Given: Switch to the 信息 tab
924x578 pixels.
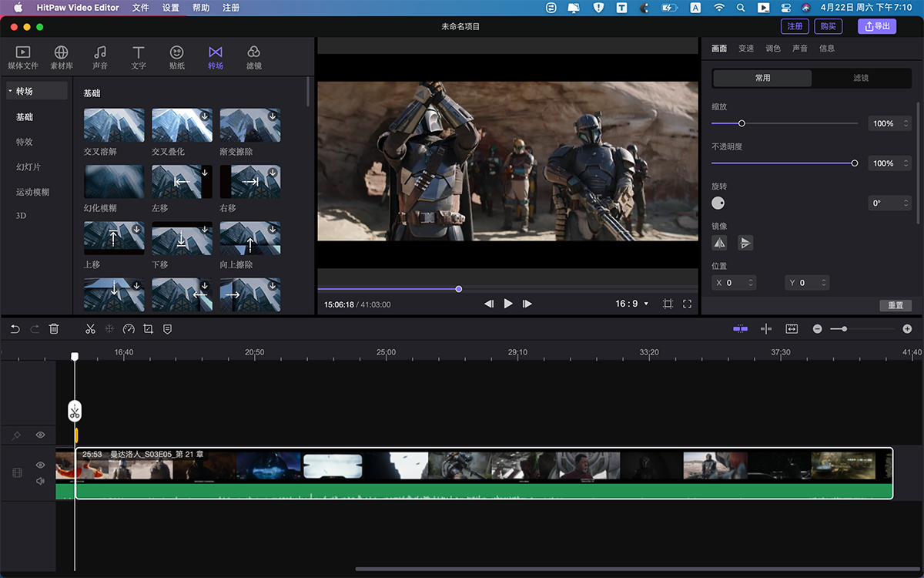Looking at the screenshot, I should 827,48.
